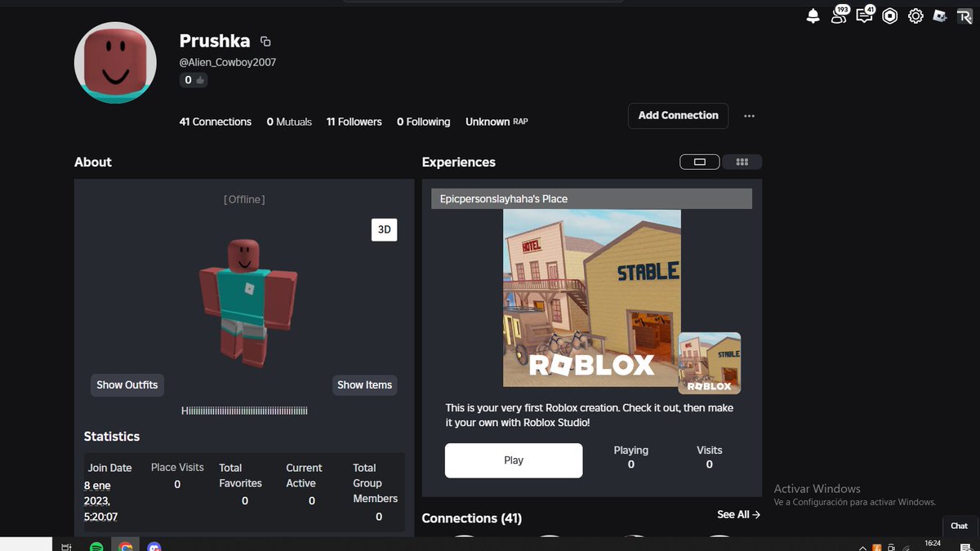Click the taskbar clock showing 16:24
980x551 pixels.
click(x=932, y=545)
